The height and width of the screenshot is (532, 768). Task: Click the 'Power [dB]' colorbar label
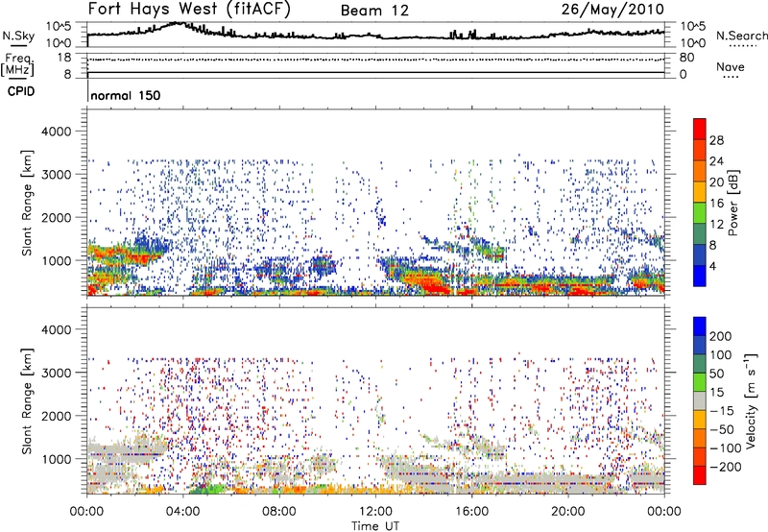[732, 203]
